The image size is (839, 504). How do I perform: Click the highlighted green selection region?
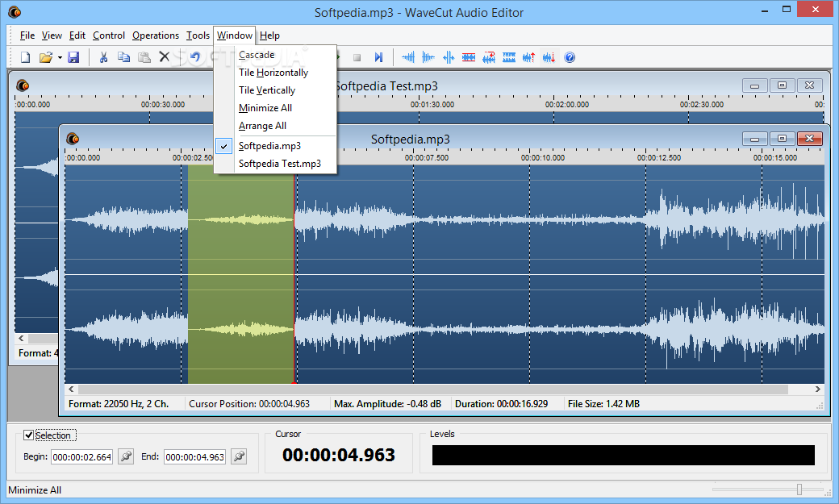coord(240,274)
